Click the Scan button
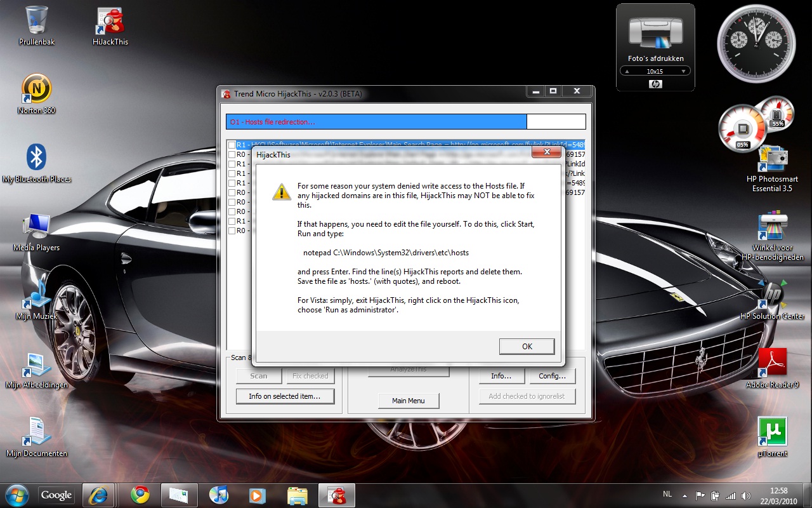Image resolution: width=812 pixels, height=508 pixels. coord(259,376)
